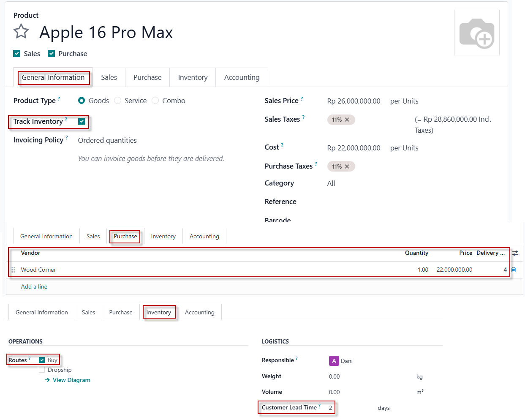
Task: Select the Goods product type
Action: tap(82, 101)
